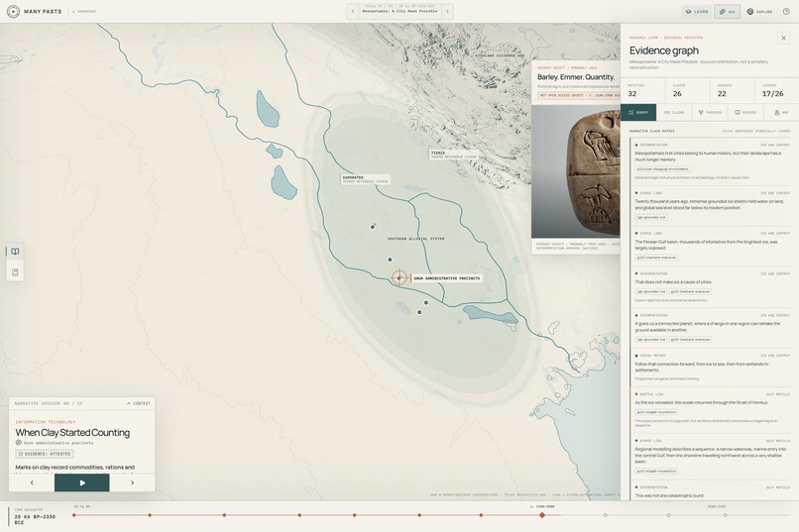
Task: Collapse the Context section of the dossier
Action: tap(139, 403)
